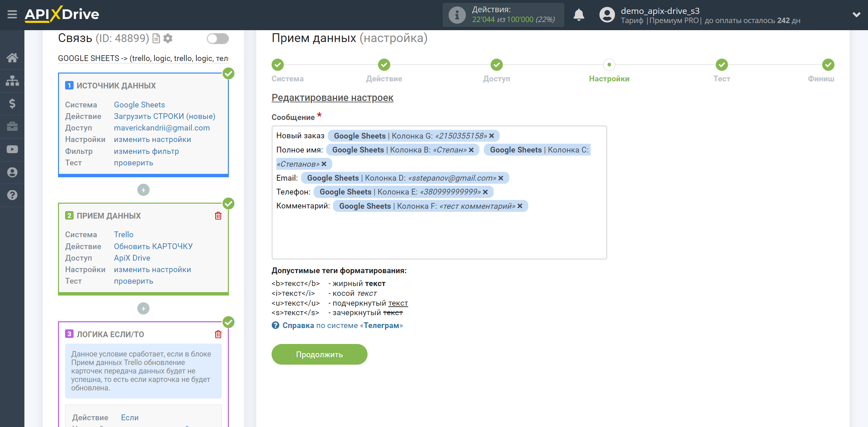Add block after Trello step plus
Viewport: 868px width, 427px height.
pyautogui.click(x=143, y=309)
